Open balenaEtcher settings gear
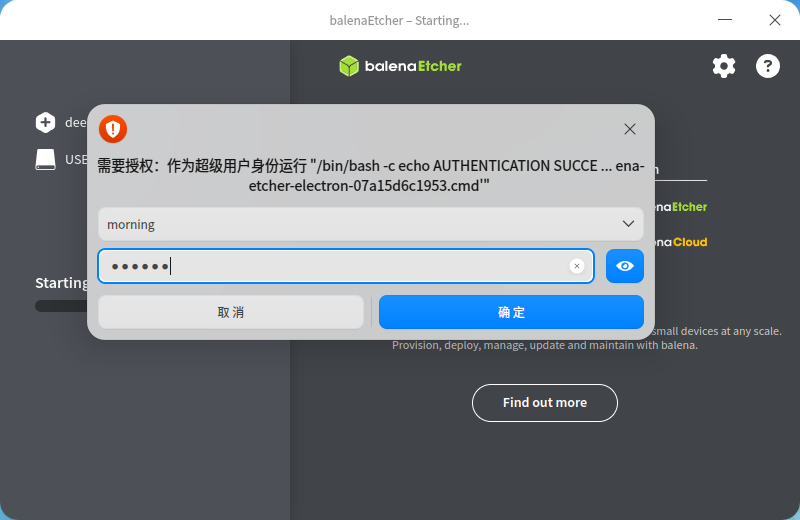Screen dimensions: 800x520 [x=723, y=66]
